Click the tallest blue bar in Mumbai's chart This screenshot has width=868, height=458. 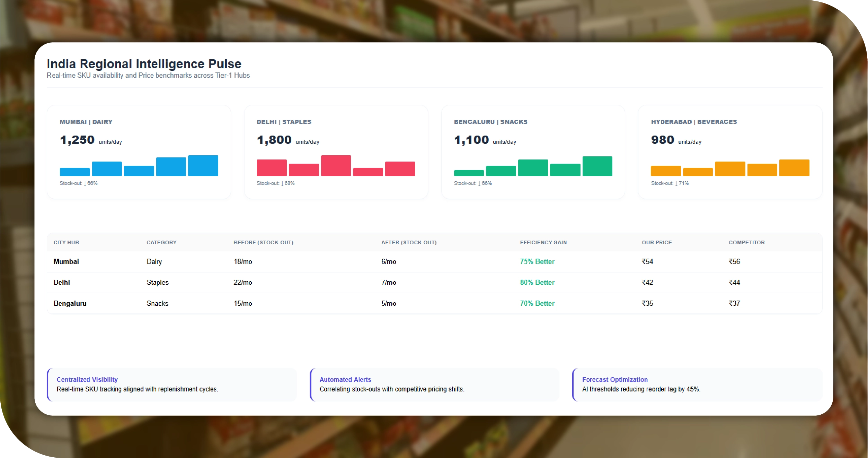point(203,166)
